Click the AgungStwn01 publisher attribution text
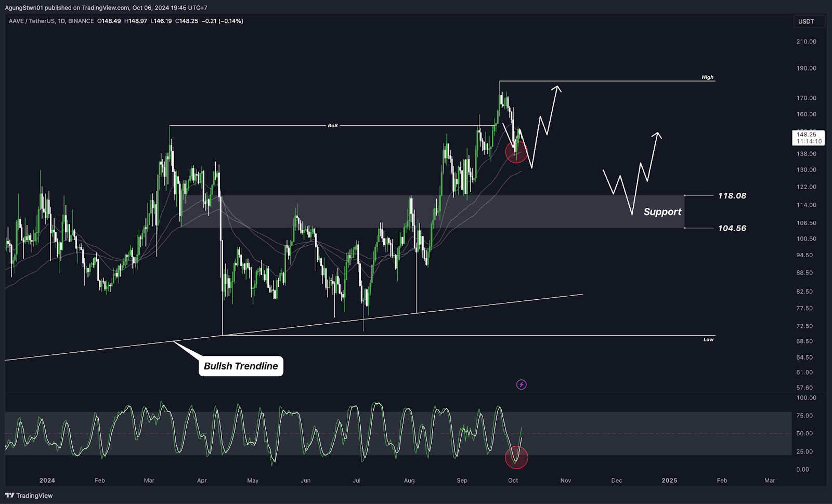The width and height of the screenshot is (832, 504). (106, 8)
